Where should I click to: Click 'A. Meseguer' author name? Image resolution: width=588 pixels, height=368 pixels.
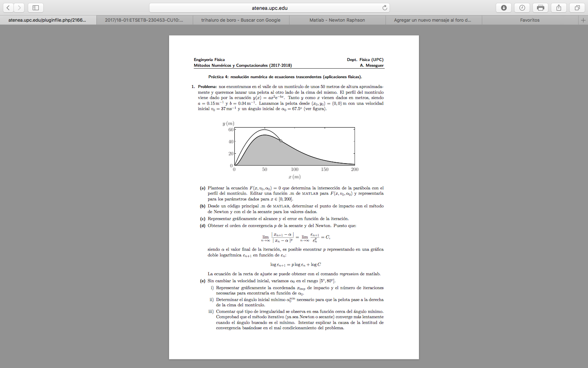372,65
